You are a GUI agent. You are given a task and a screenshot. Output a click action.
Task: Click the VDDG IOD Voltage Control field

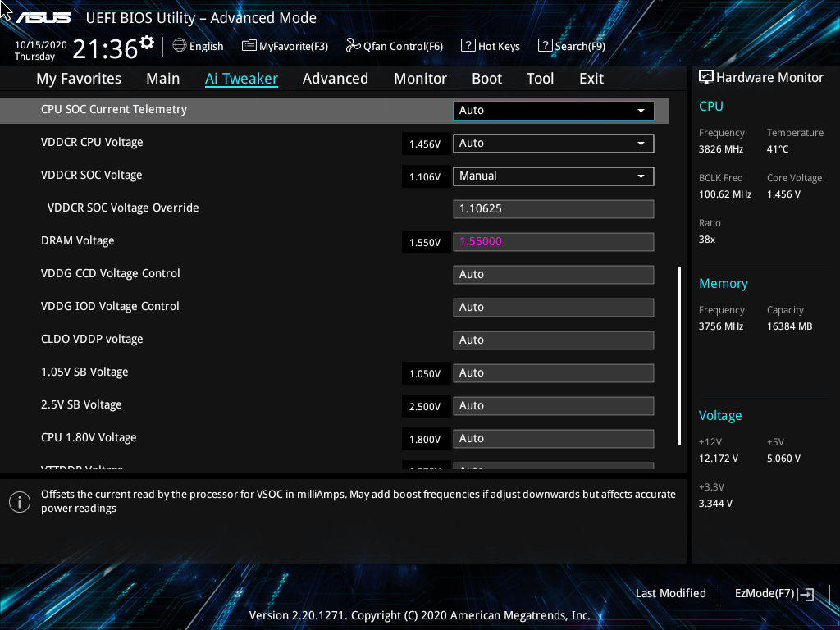click(554, 308)
